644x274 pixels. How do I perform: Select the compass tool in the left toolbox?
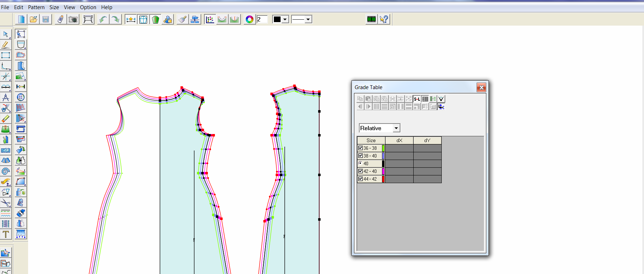click(x=6, y=97)
